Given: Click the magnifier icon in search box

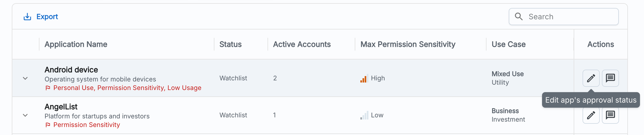Looking at the screenshot, I should (519, 17).
